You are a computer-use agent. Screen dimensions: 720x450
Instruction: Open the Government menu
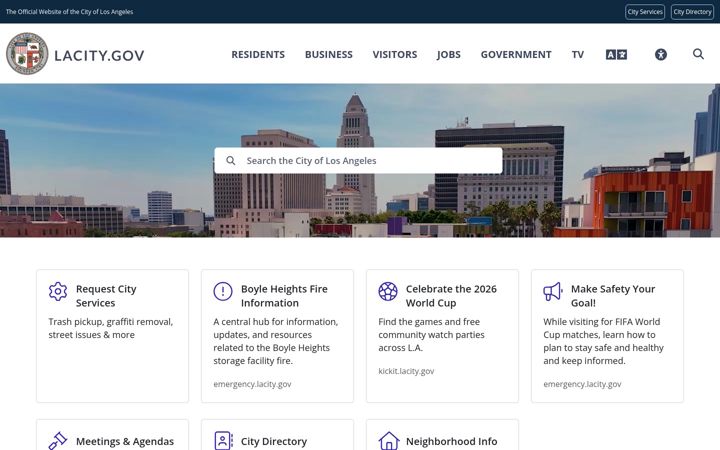[516, 55]
